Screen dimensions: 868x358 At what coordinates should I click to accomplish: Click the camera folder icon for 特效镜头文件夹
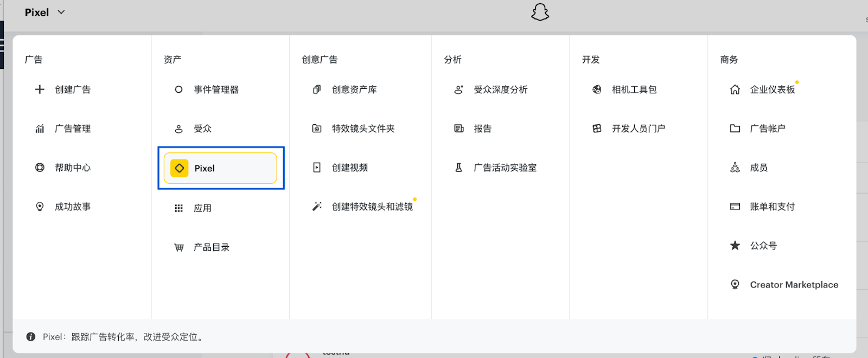tap(317, 129)
